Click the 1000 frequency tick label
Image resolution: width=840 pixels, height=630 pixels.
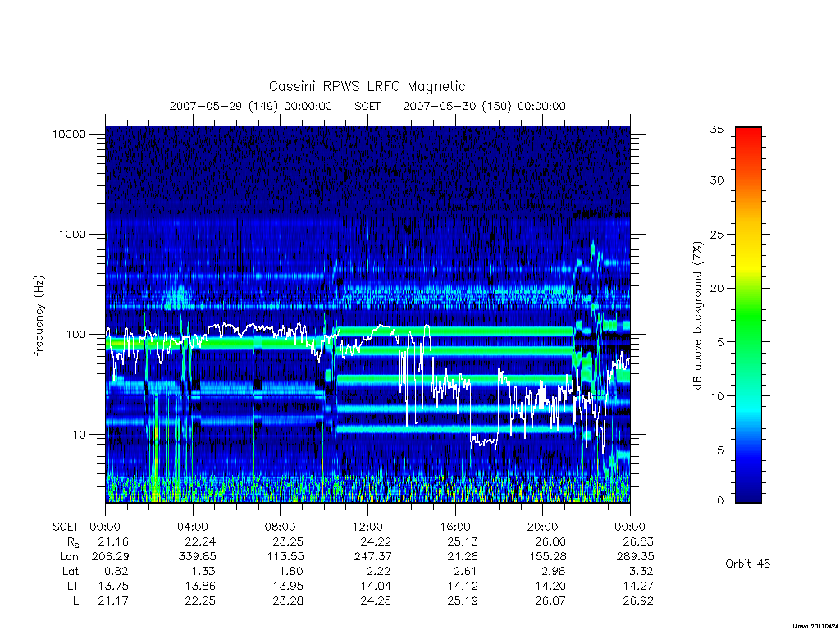pyautogui.click(x=72, y=235)
